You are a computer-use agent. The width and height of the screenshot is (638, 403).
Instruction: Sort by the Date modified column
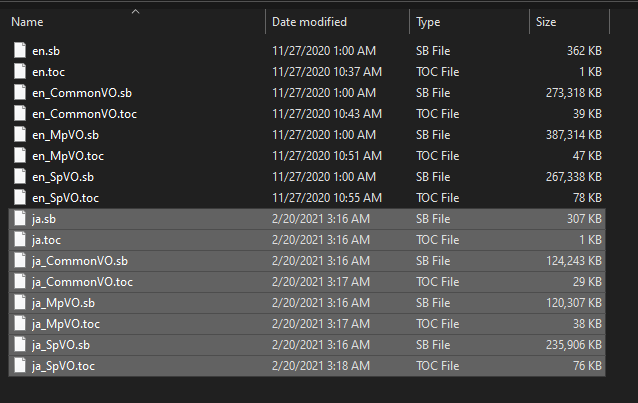tap(309, 21)
